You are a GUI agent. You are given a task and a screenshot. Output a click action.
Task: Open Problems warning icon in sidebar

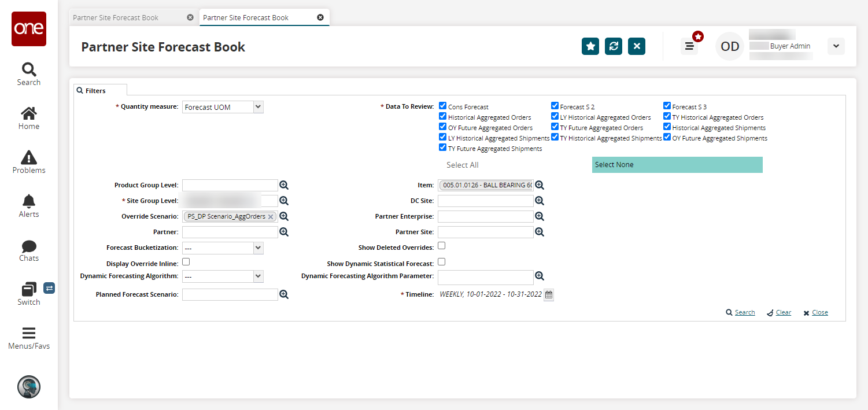(29, 162)
